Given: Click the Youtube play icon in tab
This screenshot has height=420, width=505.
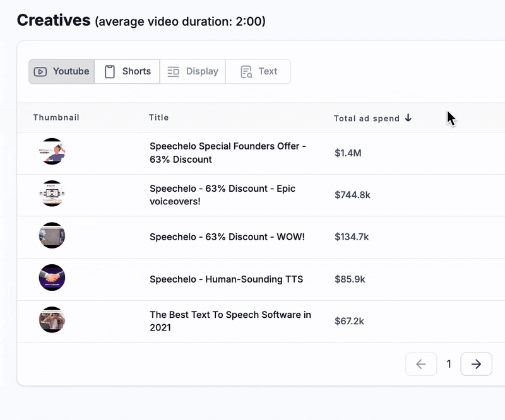Looking at the screenshot, I should click(x=40, y=72).
